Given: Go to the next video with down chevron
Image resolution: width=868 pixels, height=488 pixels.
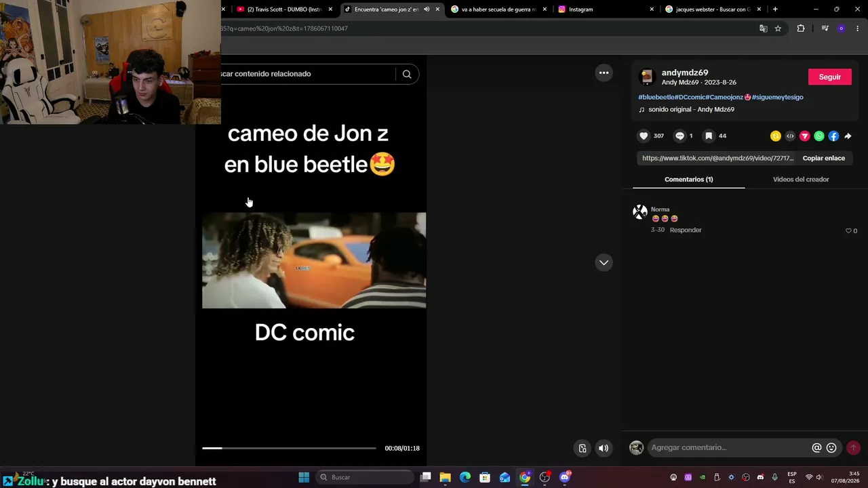Looking at the screenshot, I should click(604, 262).
